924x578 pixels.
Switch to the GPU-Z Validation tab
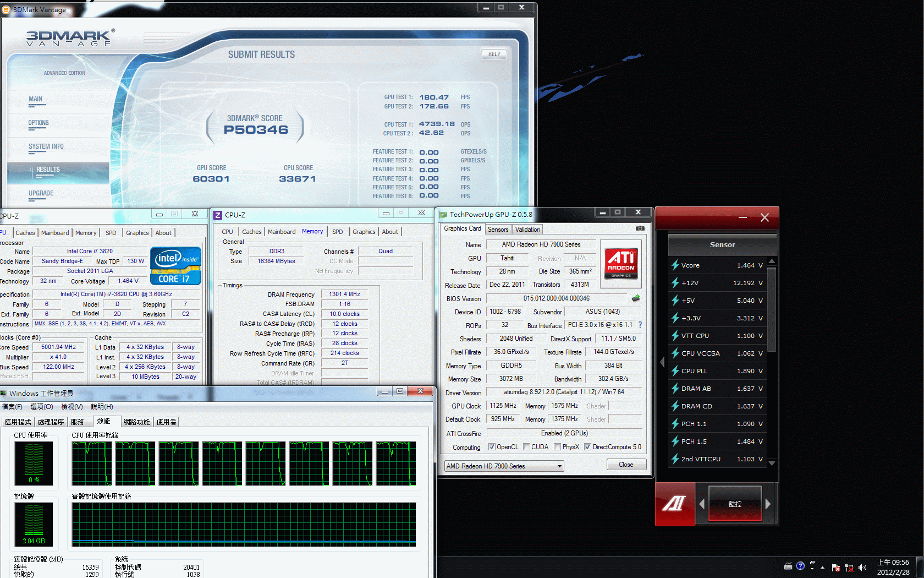[528, 230]
